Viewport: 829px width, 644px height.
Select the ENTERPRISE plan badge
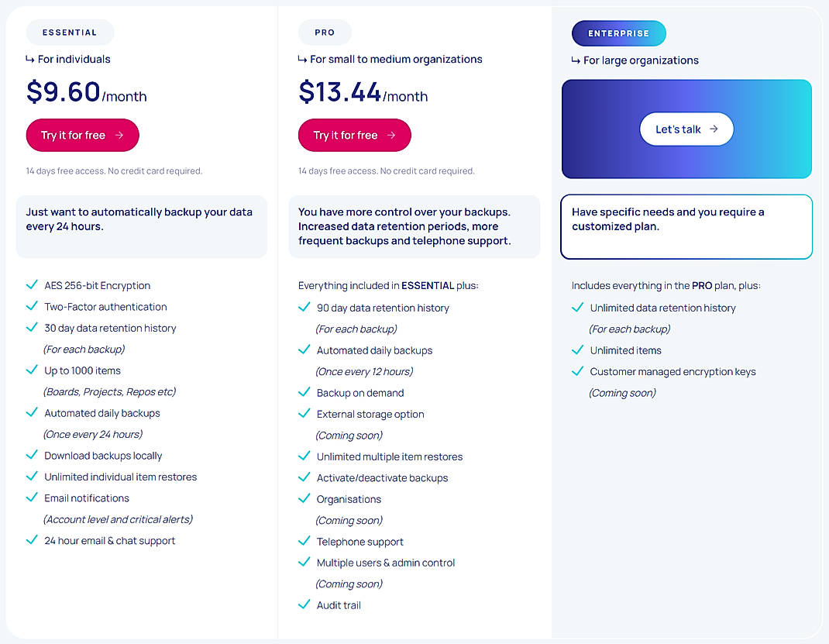618,33
